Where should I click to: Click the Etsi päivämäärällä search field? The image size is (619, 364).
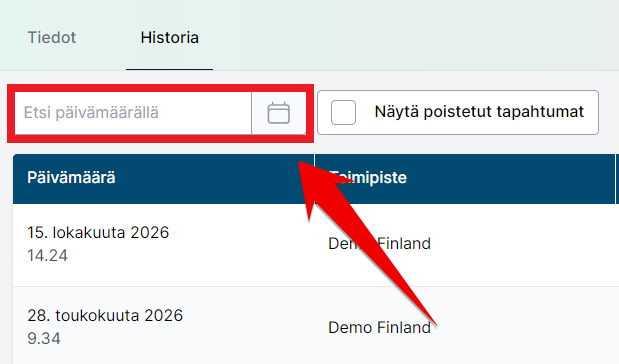click(133, 113)
